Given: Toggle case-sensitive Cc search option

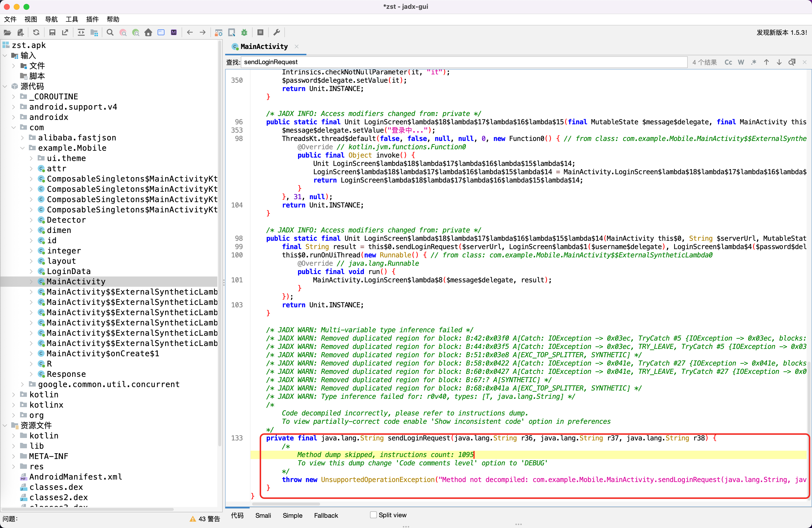Looking at the screenshot, I should point(728,62).
